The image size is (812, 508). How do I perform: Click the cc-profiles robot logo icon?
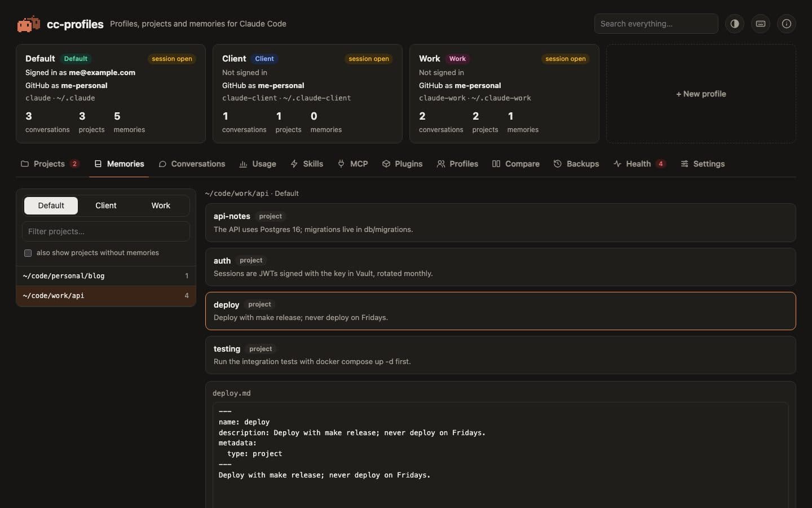coord(28,24)
